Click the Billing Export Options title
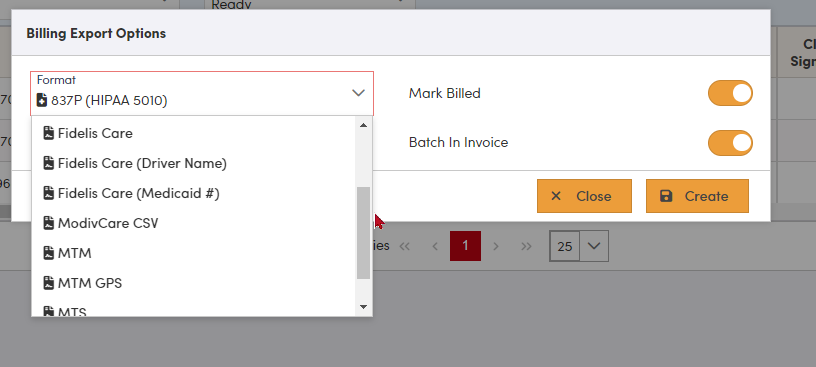The width and height of the screenshot is (816, 367). tap(96, 33)
